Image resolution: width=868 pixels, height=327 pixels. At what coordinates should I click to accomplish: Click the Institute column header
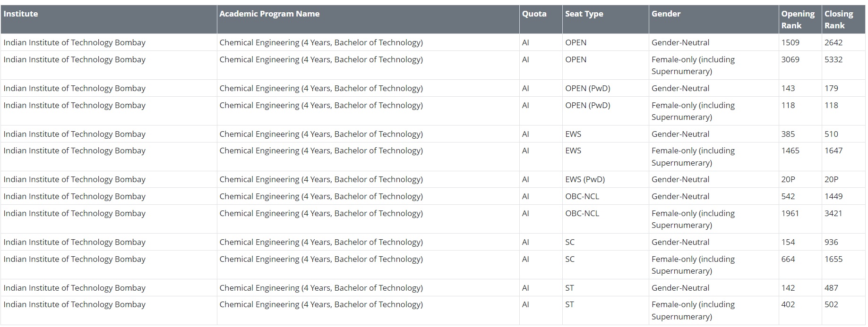(21, 14)
